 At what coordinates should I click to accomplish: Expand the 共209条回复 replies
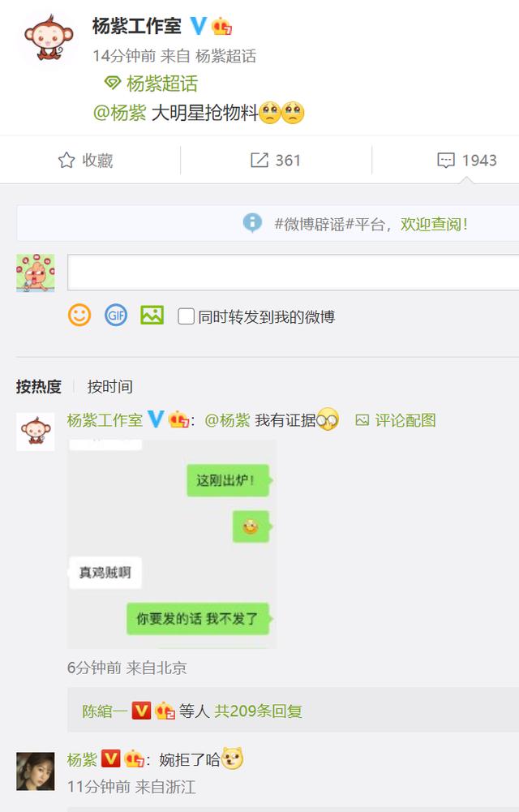tap(258, 711)
